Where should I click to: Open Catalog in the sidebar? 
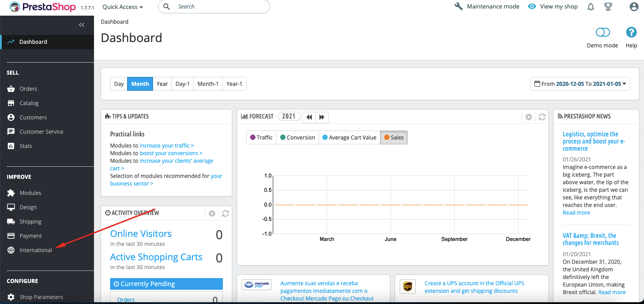(x=29, y=103)
